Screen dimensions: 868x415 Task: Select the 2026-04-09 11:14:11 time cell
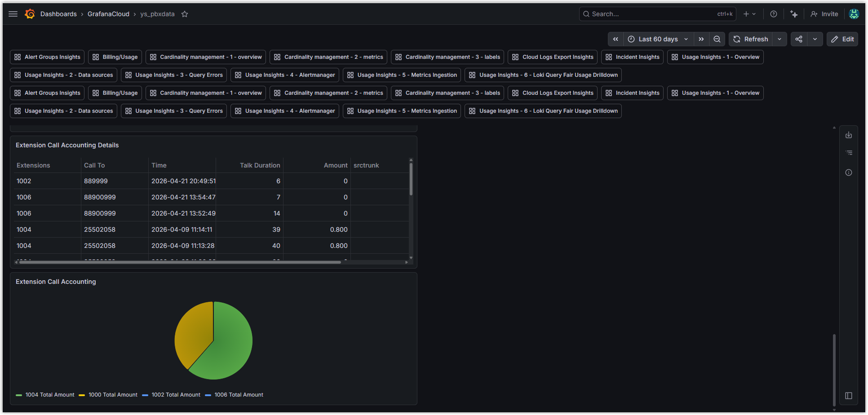click(182, 230)
